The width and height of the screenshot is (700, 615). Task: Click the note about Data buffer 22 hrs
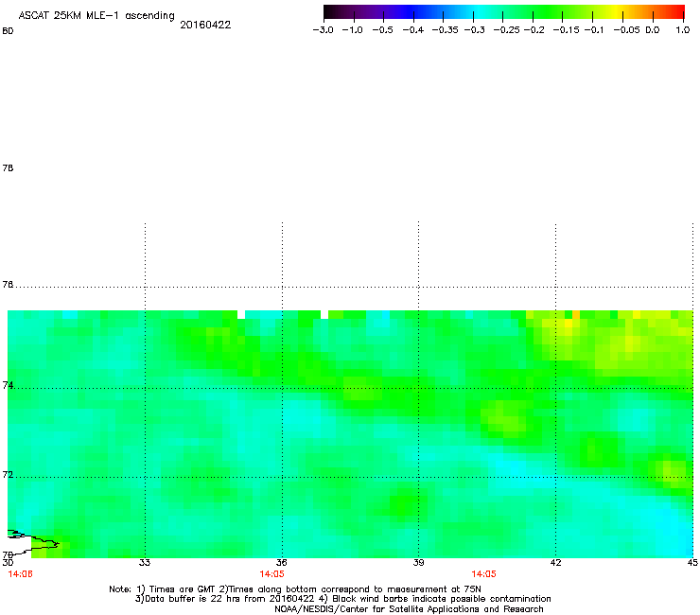point(342,599)
